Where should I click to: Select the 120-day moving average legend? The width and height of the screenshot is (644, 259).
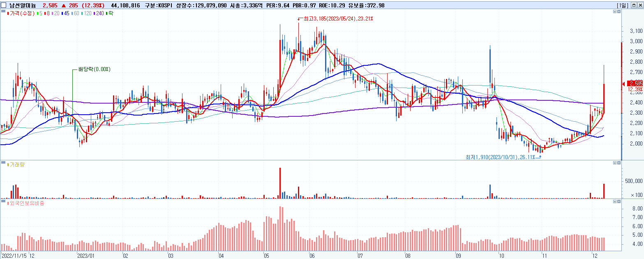(87, 14)
